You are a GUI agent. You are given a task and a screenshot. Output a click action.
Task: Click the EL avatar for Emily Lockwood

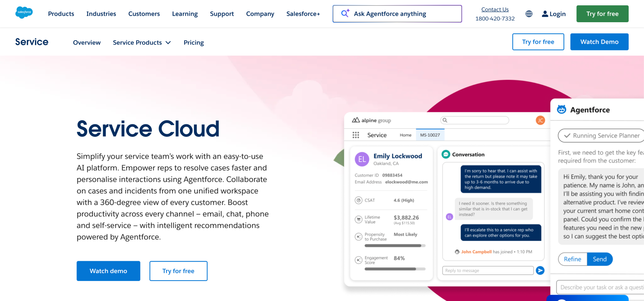point(362,159)
